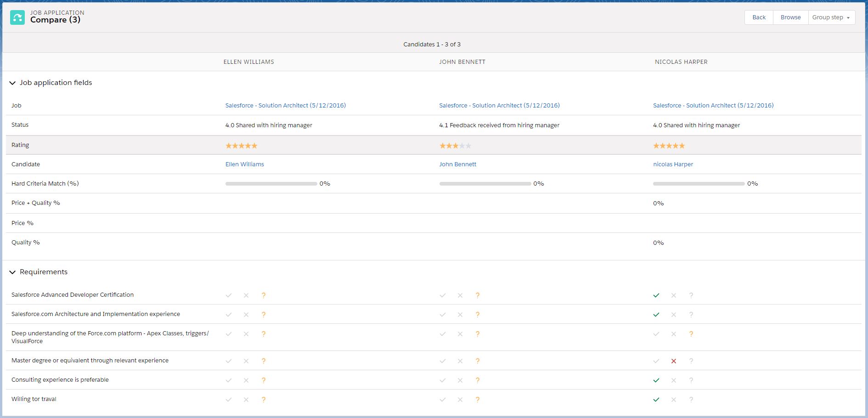Mark Consulting experience met for Ellen Williams
868x418 pixels.
point(229,380)
